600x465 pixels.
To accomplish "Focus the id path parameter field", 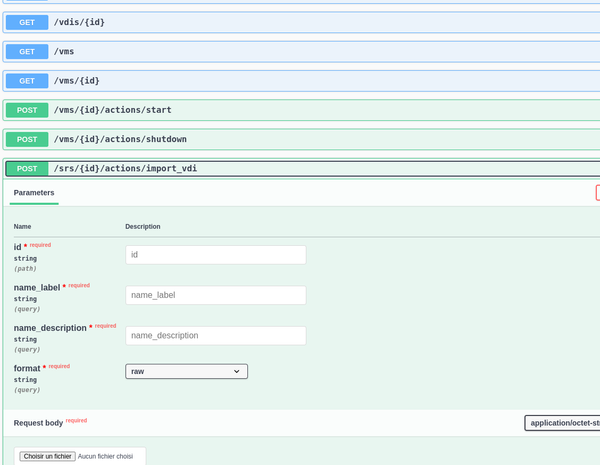I will (215, 255).
